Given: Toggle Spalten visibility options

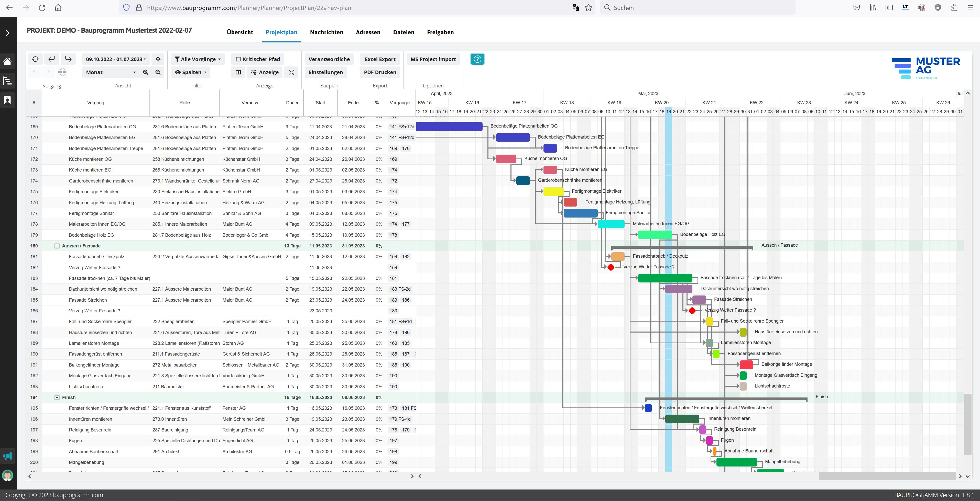Looking at the screenshot, I should click(190, 72).
